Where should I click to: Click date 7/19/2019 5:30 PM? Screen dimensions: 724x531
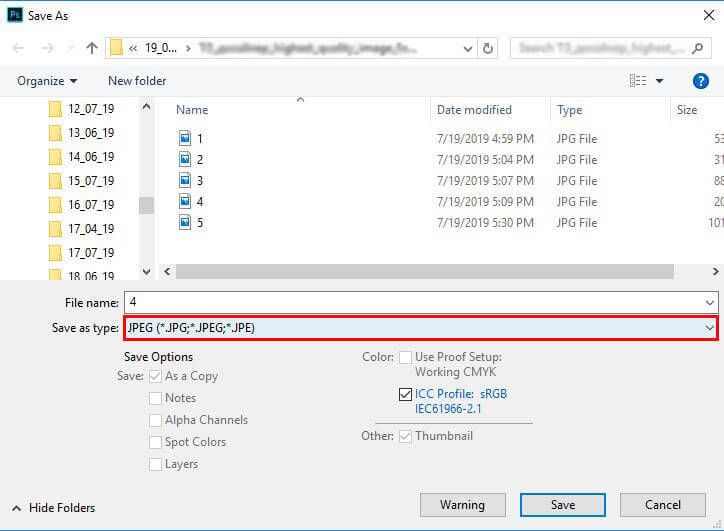coord(485,223)
